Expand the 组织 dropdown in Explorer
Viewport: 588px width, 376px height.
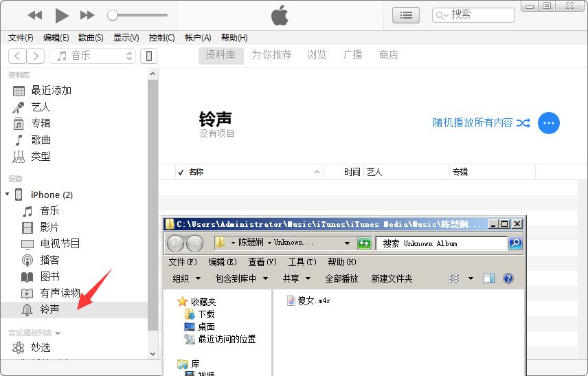tap(186, 278)
